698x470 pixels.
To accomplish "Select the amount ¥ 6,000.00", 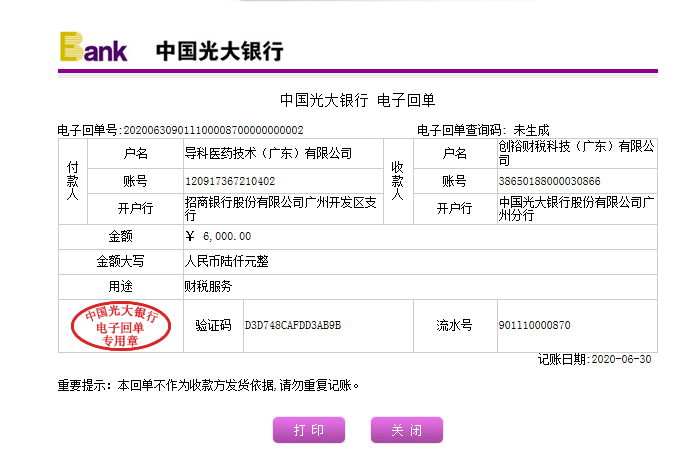I will [218, 236].
